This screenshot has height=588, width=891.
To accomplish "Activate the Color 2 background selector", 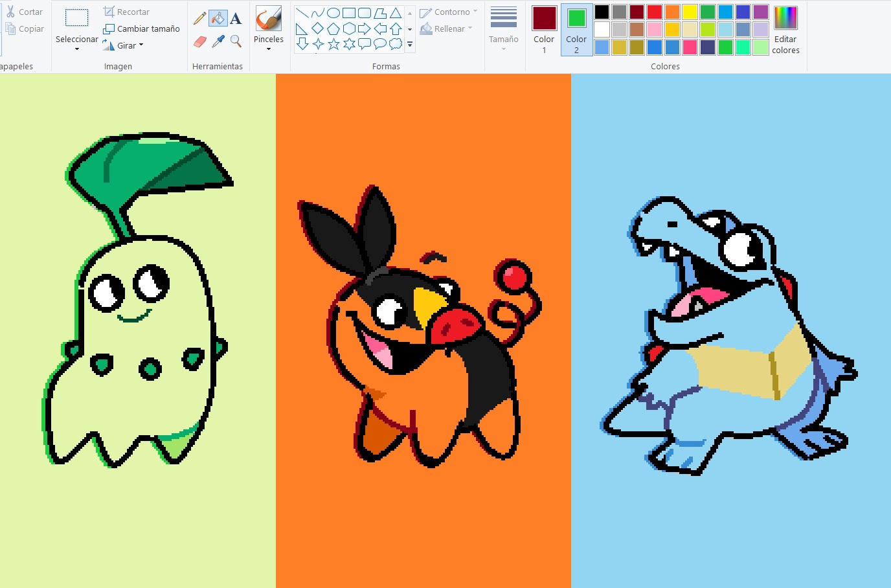I will click(x=576, y=30).
